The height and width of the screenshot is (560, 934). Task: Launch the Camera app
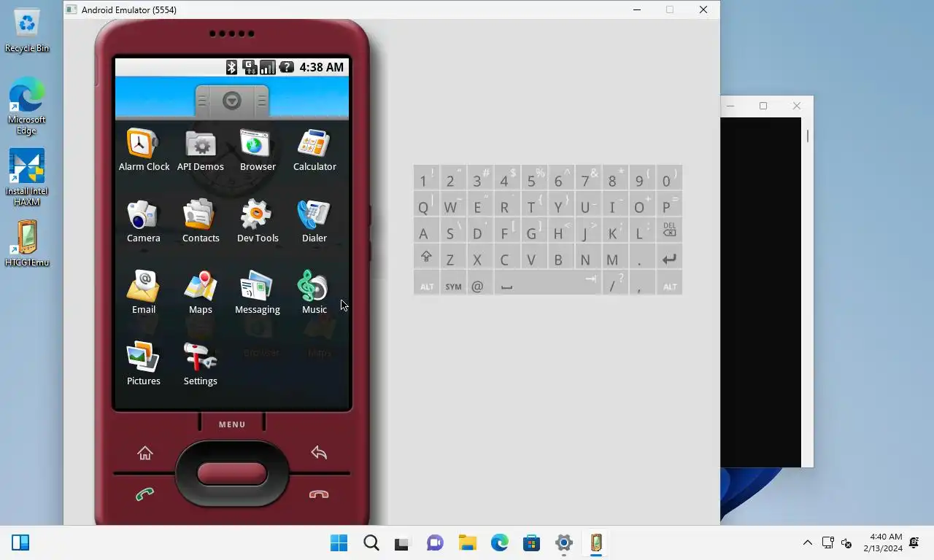pyautogui.click(x=144, y=222)
